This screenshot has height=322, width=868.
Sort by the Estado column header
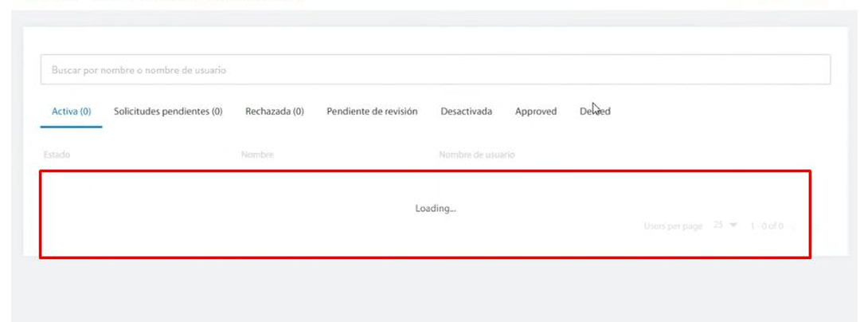point(57,155)
